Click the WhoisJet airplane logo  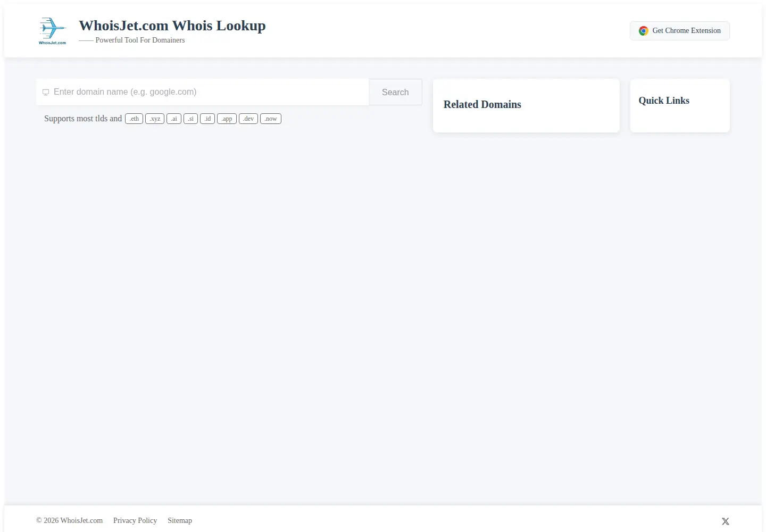pos(52,31)
